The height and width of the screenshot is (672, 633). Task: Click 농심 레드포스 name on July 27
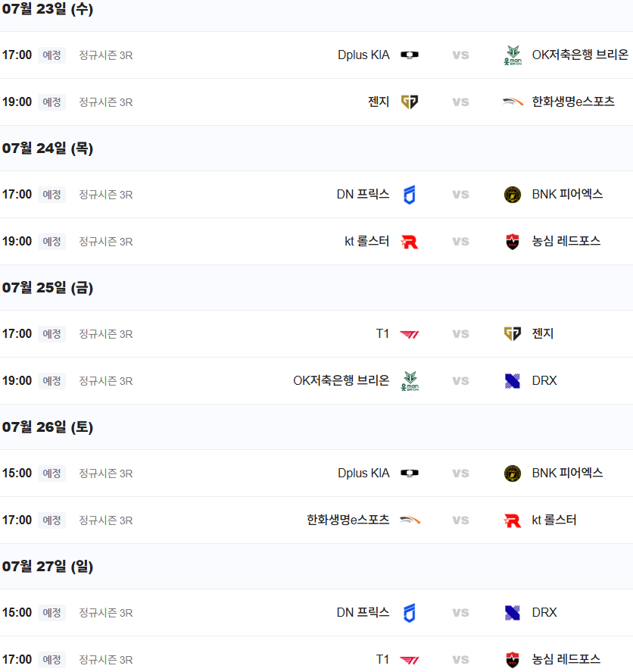pos(566,660)
